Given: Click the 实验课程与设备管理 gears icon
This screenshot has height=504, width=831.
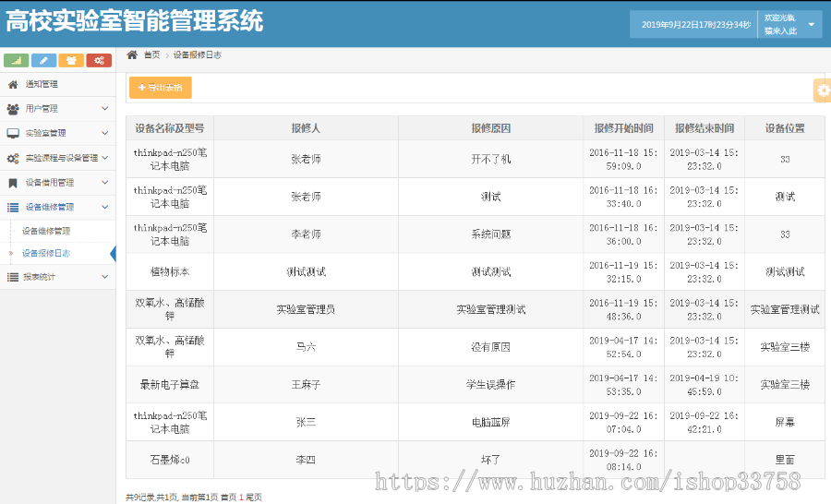Looking at the screenshot, I should (13, 158).
